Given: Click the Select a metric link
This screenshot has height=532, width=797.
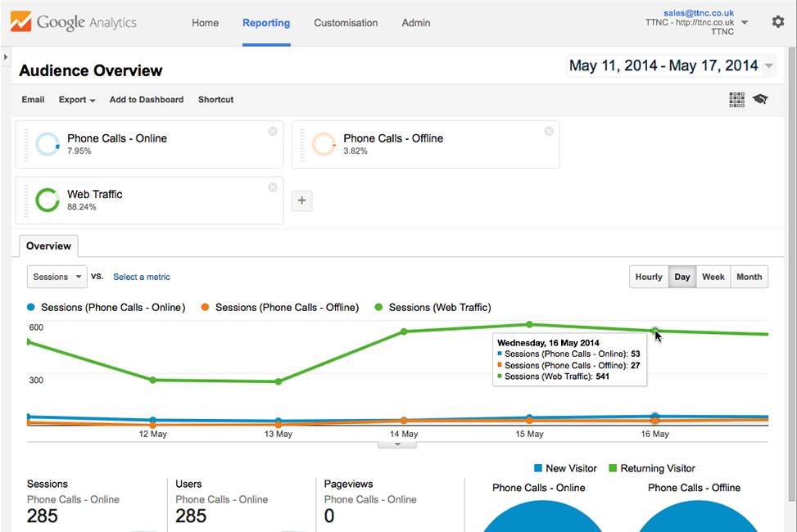Looking at the screenshot, I should click(x=142, y=277).
